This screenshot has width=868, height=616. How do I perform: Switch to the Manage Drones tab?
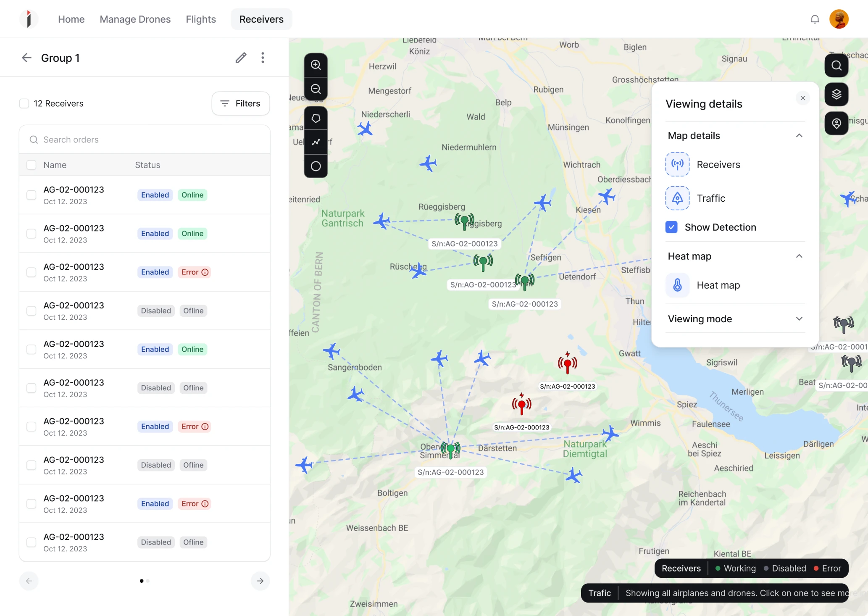pos(135,19)
